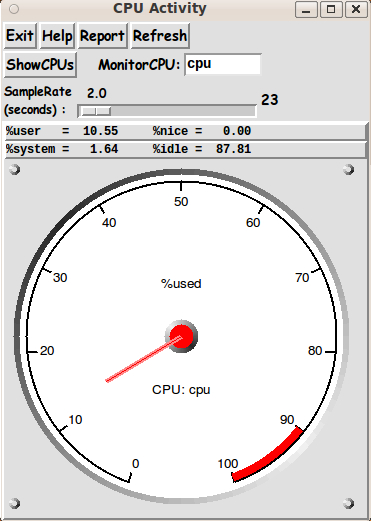Close the CPU Activity window

[x=356, y=9]
